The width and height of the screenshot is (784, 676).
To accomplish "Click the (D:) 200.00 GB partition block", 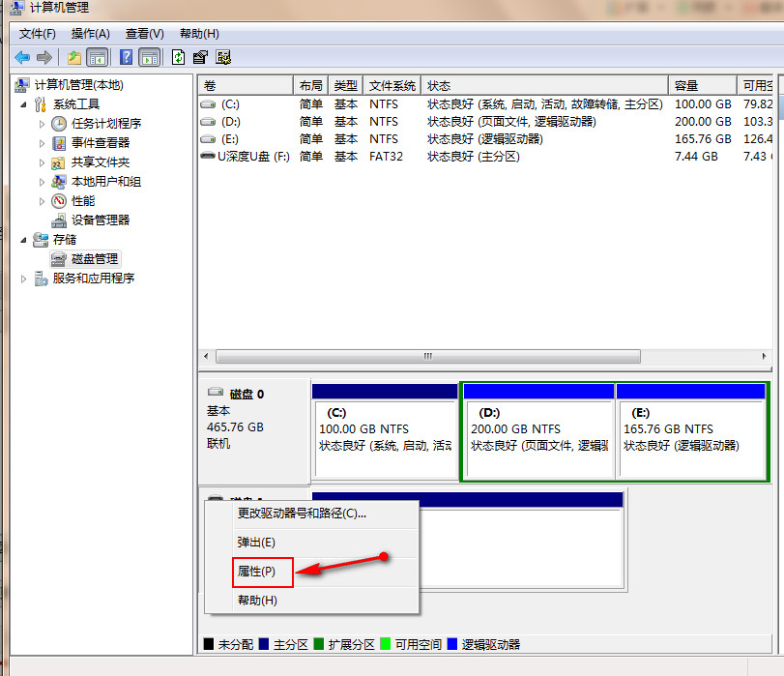I will [537, 430].
